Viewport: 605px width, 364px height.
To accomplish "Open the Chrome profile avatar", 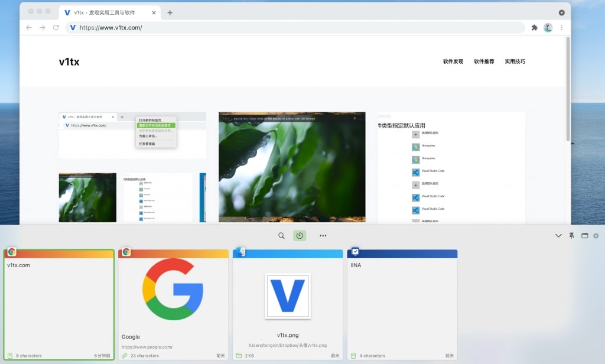I will coord(548,27).
